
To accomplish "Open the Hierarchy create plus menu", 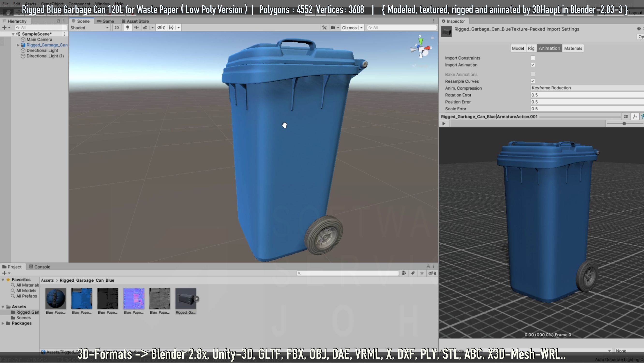I will (x=6, y=28).
